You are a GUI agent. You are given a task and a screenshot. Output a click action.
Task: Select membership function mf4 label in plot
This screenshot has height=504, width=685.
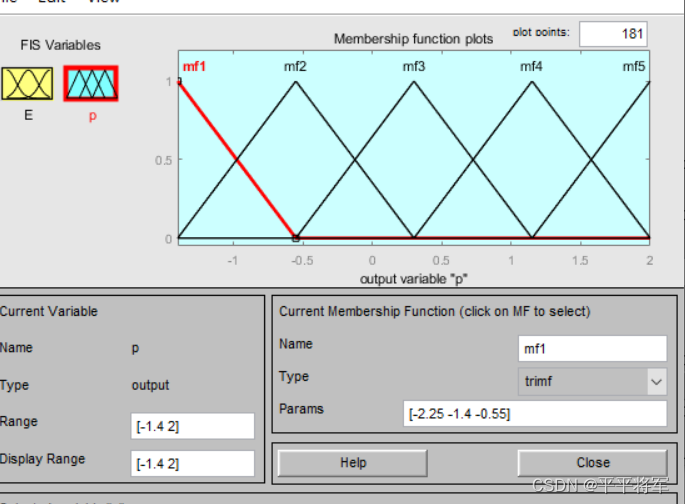(531, 66)
